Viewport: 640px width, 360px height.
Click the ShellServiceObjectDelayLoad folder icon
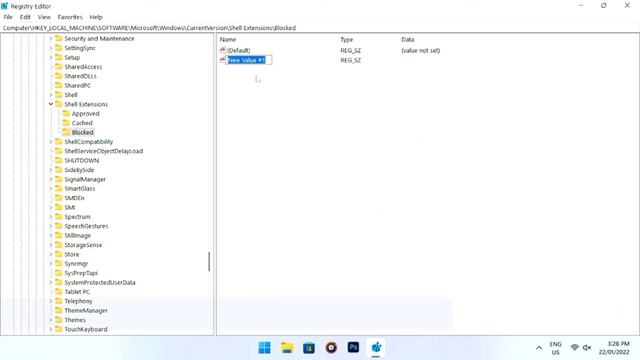point(59,151)
